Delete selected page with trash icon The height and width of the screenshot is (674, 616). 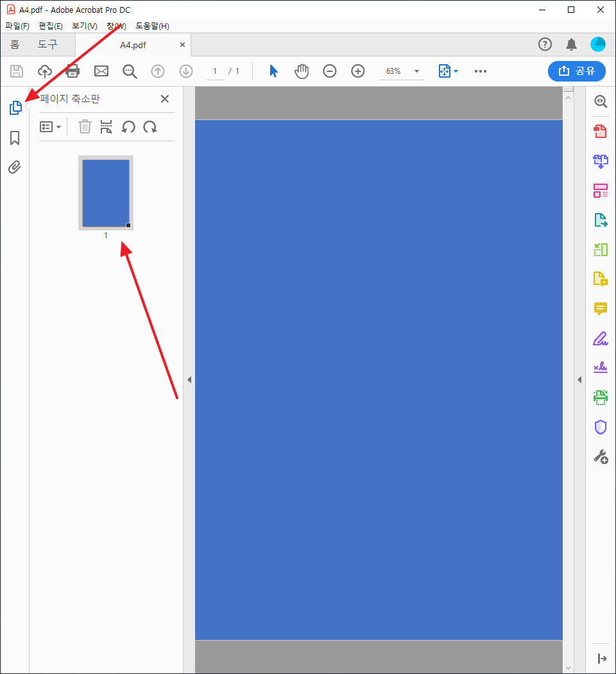coord(85,127)
